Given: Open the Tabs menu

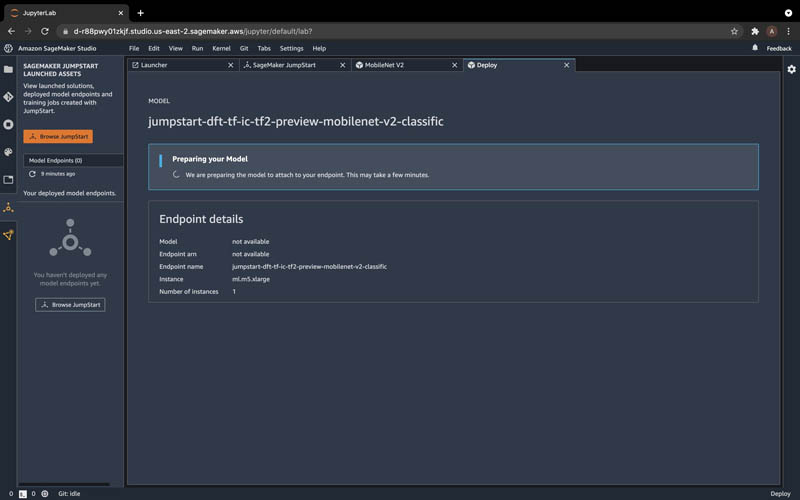Looking at the screenshot, I should click(x=264, y=48).
